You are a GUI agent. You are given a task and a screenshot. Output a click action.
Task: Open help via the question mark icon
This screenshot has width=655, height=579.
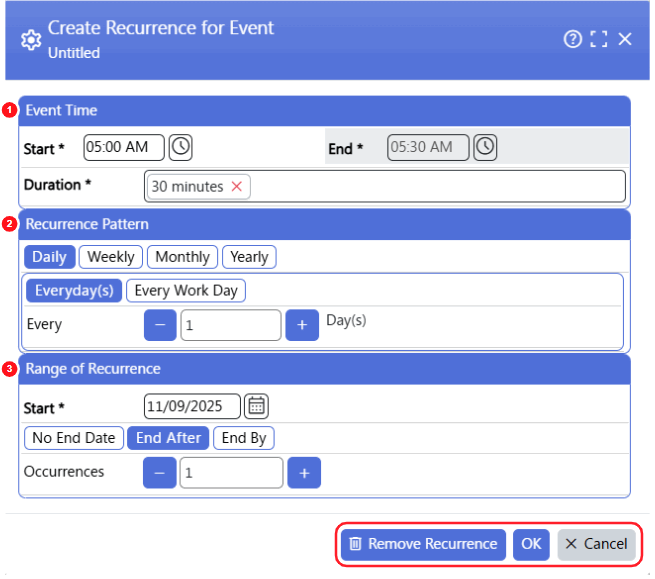(572, 39)
